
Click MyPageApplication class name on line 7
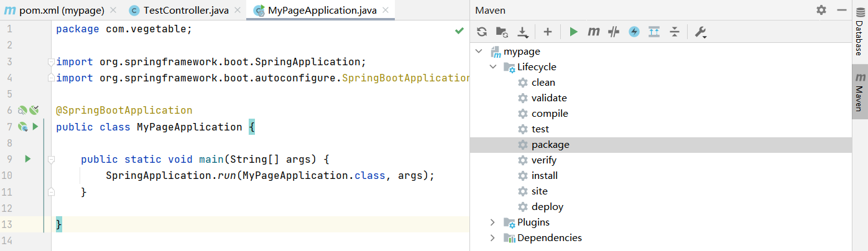tap(190, 127)
